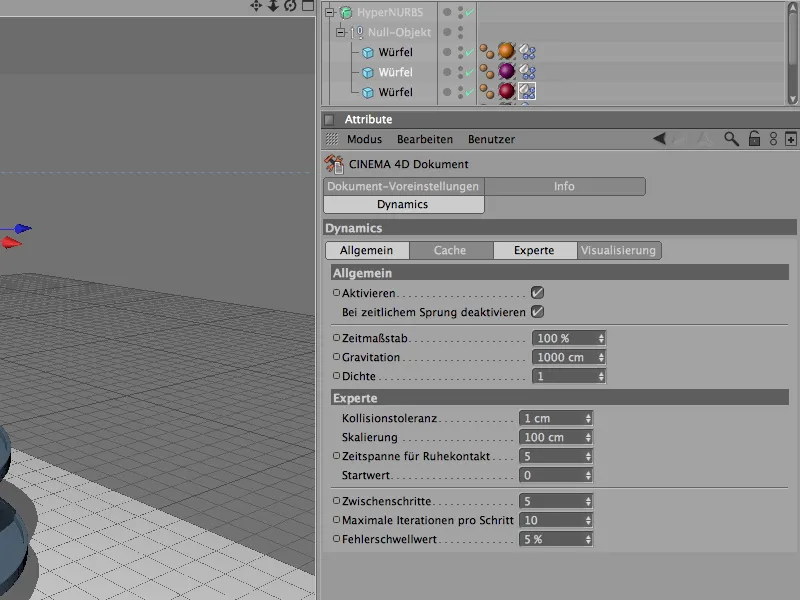This screenshot has width=800, height=600.
Task: Toggle HyperNURBS green enable checkmark
Action: point(469,12)
